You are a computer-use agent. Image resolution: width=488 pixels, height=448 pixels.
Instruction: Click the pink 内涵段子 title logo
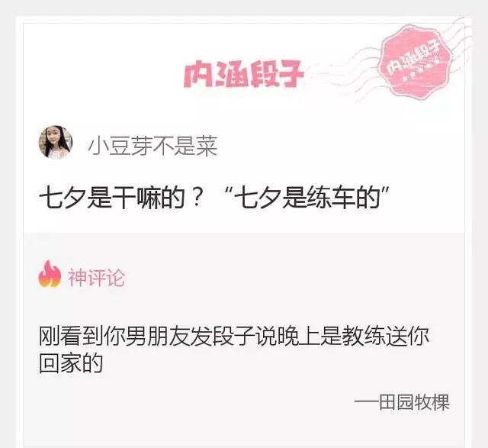[x=243, y=74]
